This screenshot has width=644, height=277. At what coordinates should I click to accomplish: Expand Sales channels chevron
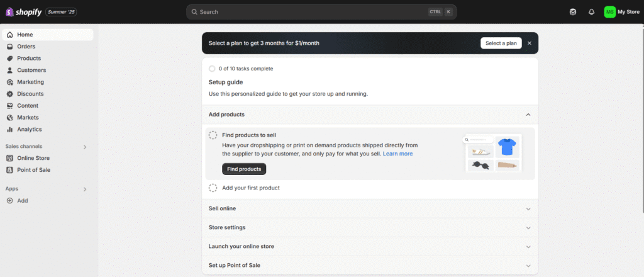[x=85, y=147]
